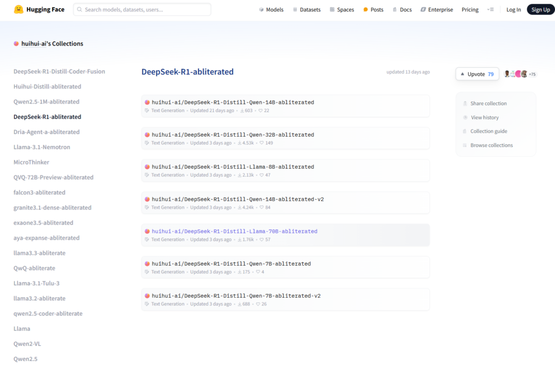Click the upvote triangle icon

[462, 74]
